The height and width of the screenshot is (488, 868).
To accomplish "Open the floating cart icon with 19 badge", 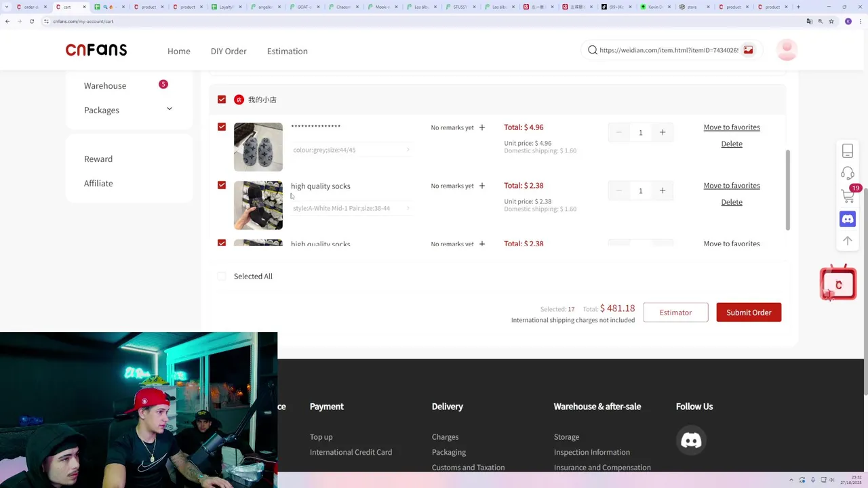I will [x=848, y=196].
